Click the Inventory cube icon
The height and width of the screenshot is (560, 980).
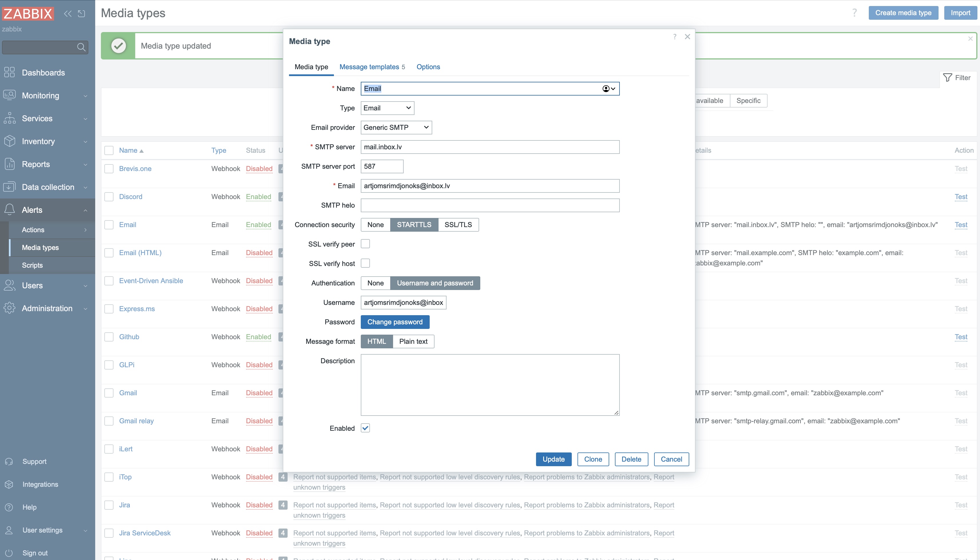tap(9, 141)
